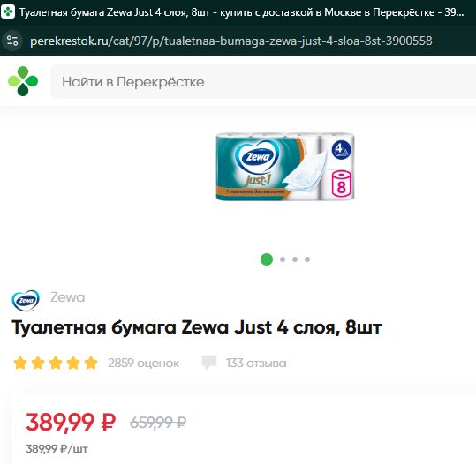Image resolution: width=476 pixels, height=465 pixels.
Task: Open the Zewa Just:1 product photo
Action: click(285, 166)
